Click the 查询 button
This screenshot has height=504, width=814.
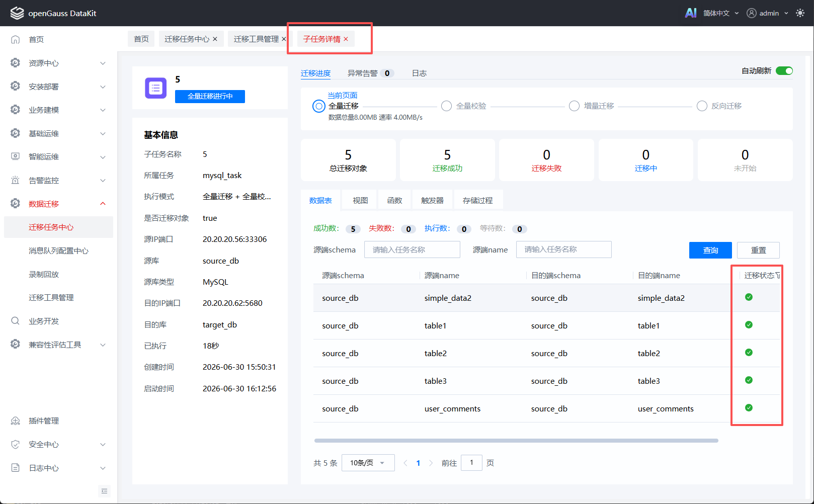[710, 250]
